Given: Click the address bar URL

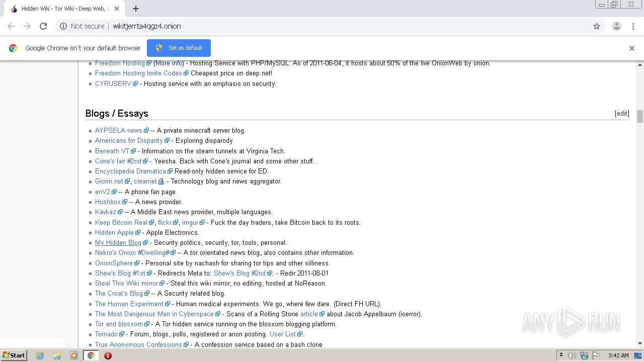Looking at the screenshot, I should pos(147,26).
